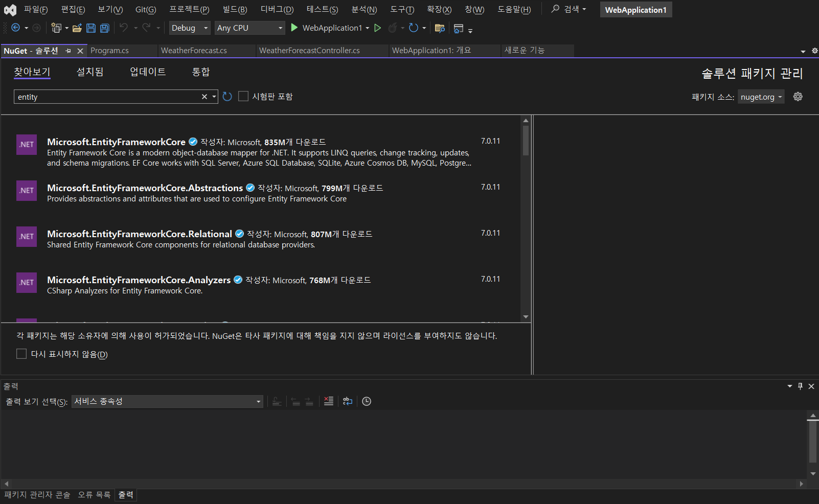Image resolution: width=819 pixels, height=504 pixels.
Task: Open output source selection dropdown
Action: tap(167, 401)
